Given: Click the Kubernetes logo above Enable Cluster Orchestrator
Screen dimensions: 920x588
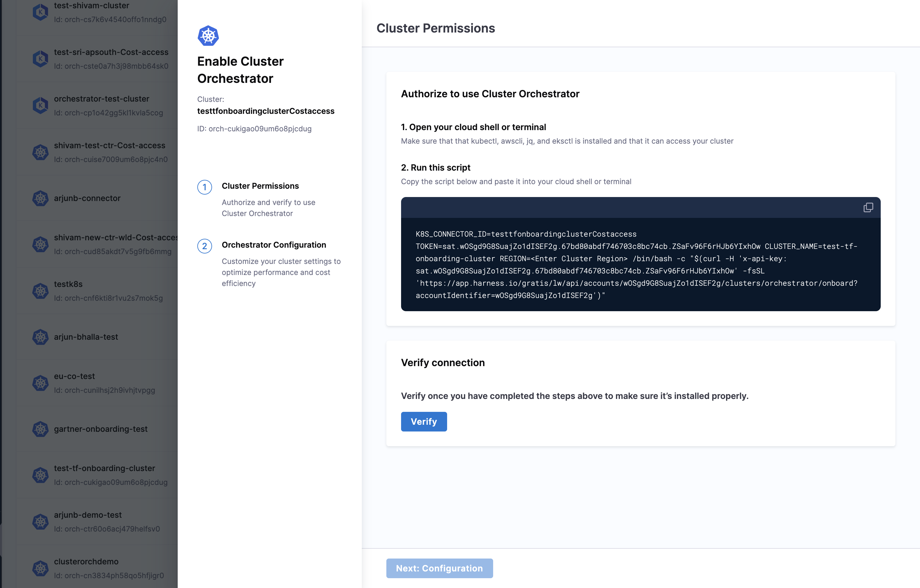Looking at the screenshot, I should tap(208, 36).
